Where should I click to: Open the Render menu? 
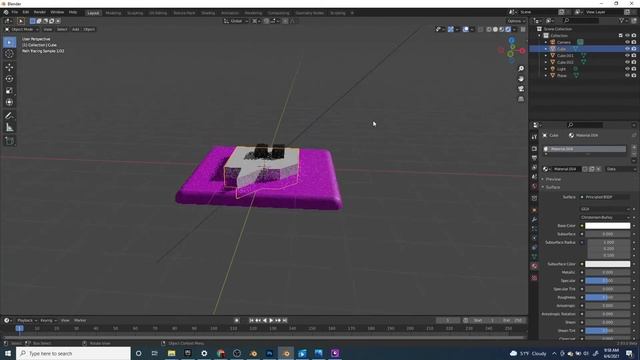coord(40,12)
